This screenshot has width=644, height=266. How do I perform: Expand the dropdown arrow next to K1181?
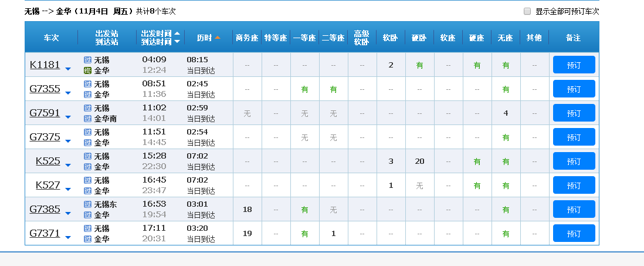[x=68, y=69]
